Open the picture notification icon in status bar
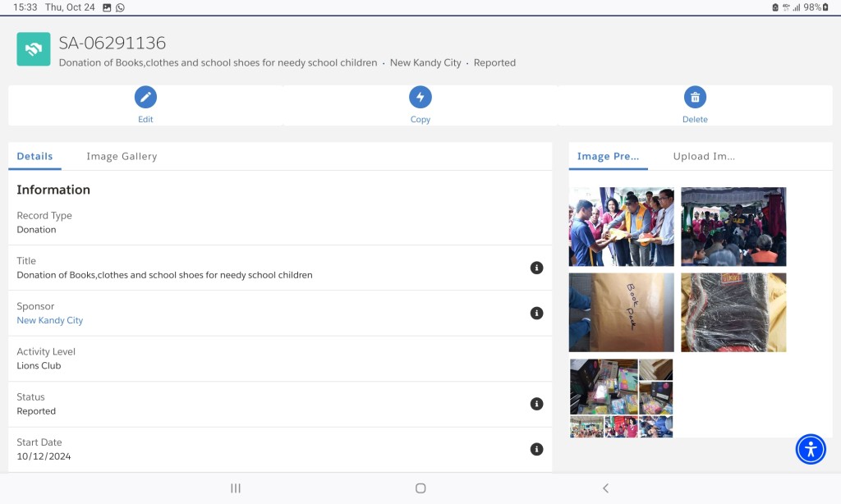Viewport: 841px width, 504px height. (107, 7)
